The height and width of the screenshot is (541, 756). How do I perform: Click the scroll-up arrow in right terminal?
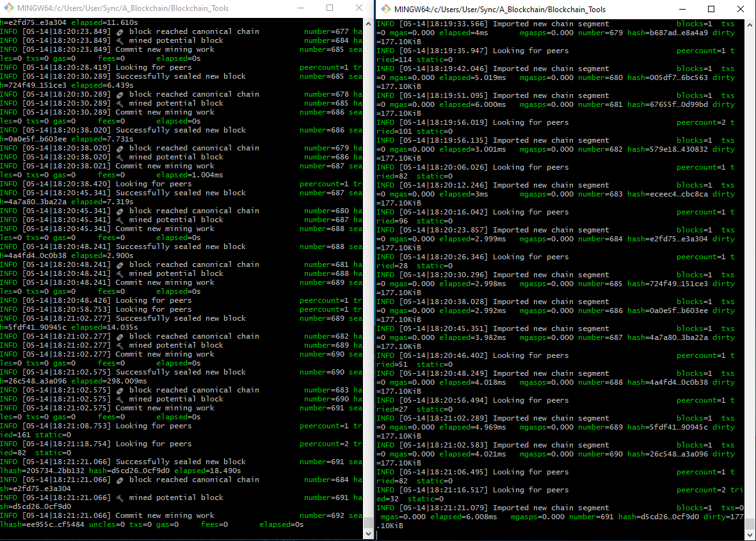point(750,24)
